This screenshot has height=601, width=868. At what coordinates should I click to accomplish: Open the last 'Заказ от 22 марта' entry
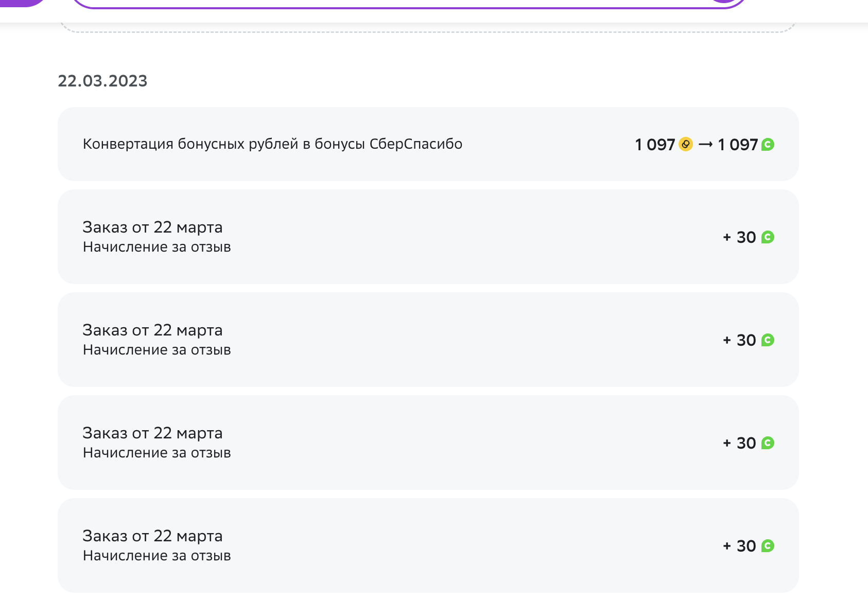coord(428,545)
